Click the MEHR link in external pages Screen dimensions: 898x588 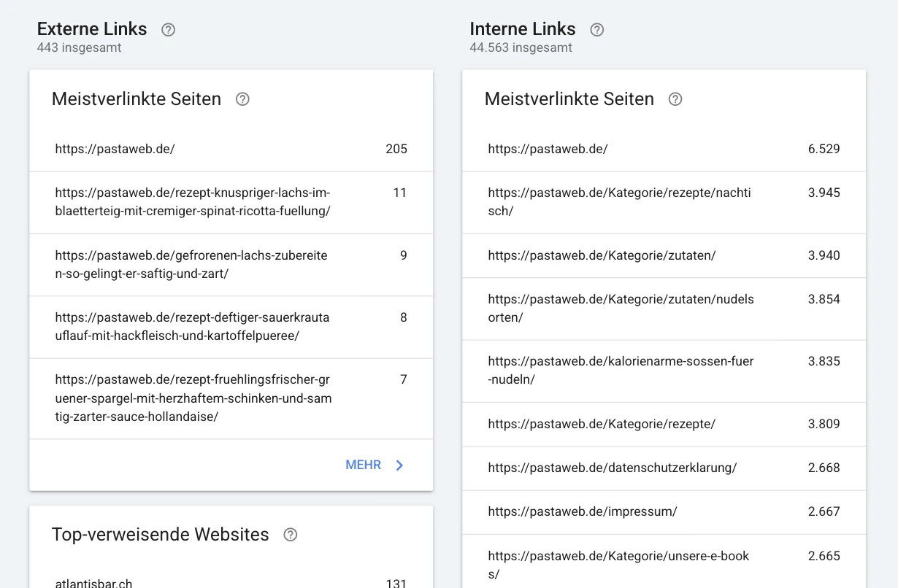pos(364,465)
